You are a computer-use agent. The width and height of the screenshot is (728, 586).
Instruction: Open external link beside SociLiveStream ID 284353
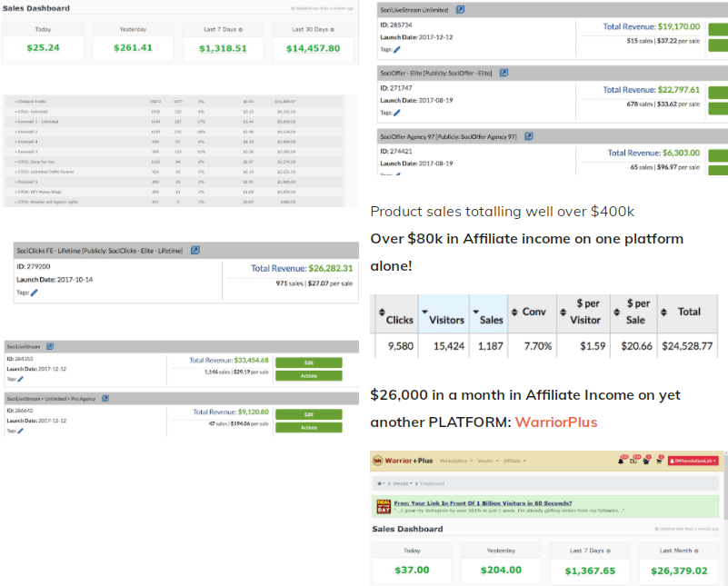click(x=50, y=346)
